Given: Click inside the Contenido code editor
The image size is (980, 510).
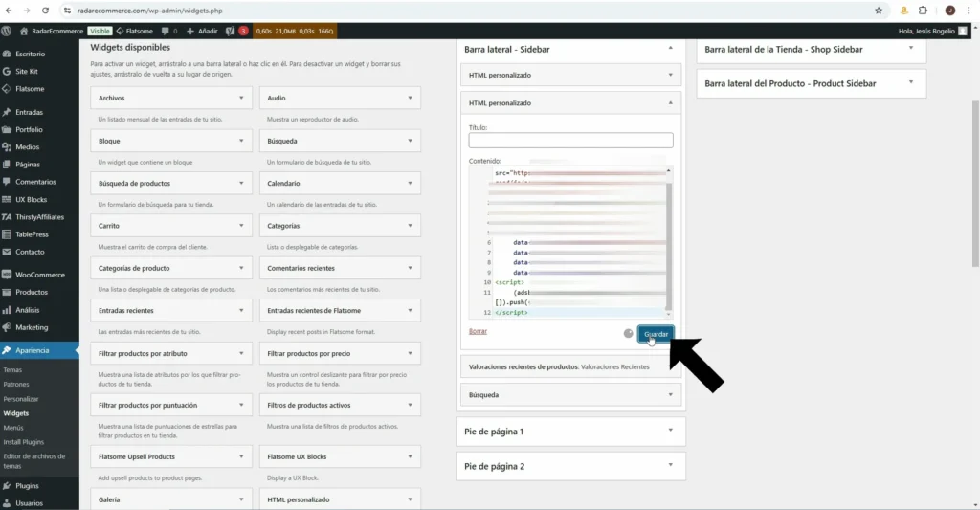Looking at the screenshot, I should [x=570, y=242].
